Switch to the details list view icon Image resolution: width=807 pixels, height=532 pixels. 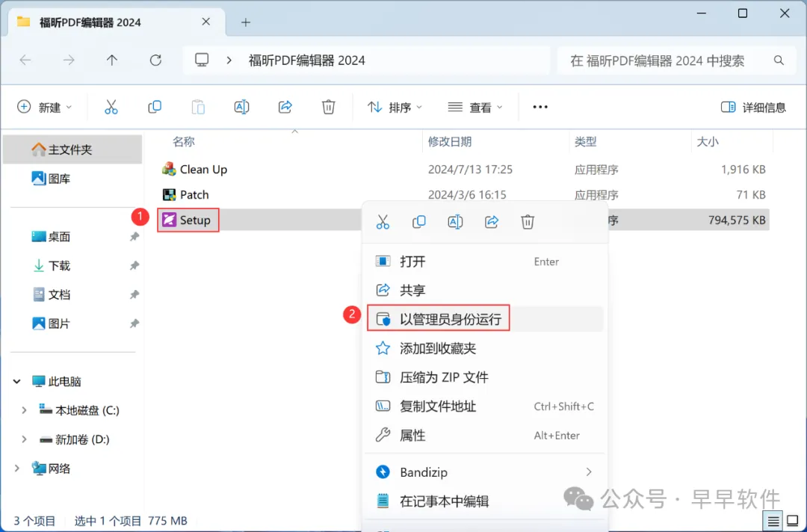(773, 522)
